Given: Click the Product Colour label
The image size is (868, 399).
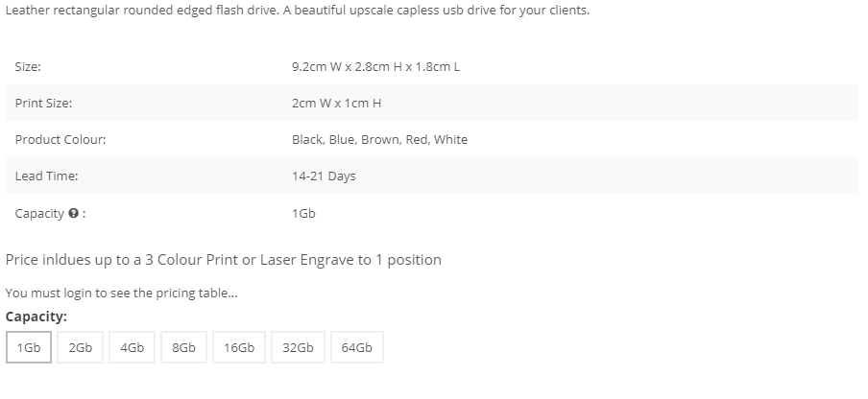Looking at the screenshot, I should coord(60,140).
